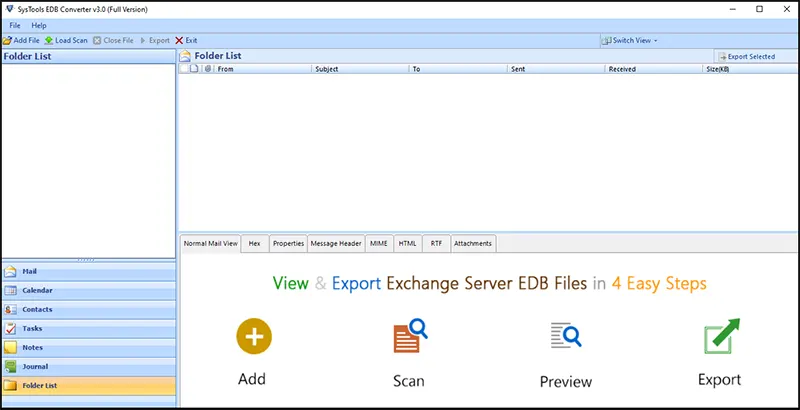Click the Export Selected button
The height and width of the screenshot is (410, 800).
(746, 57)
